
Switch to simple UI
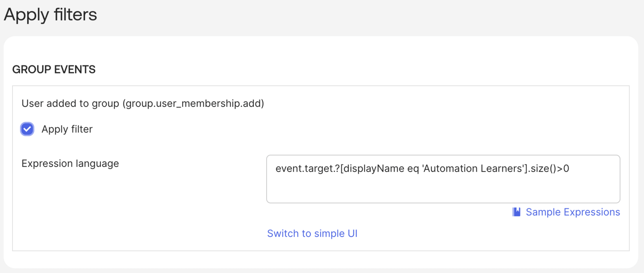coord(312,233)
